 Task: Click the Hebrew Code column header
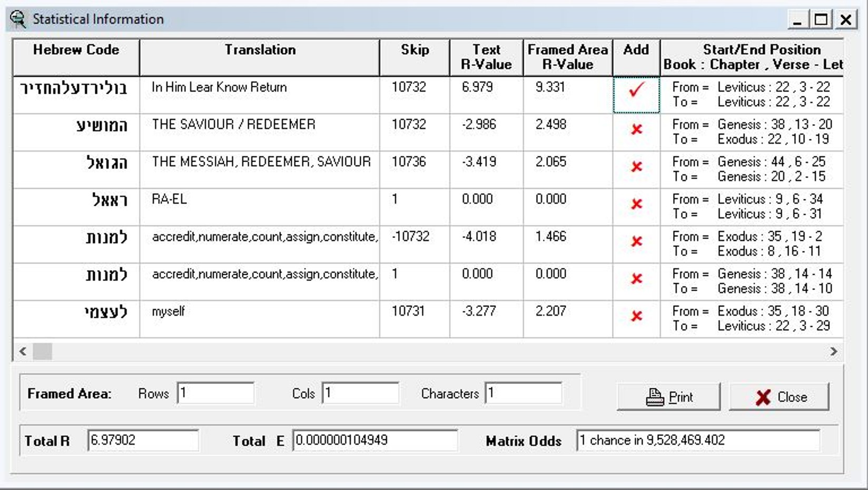pos(76,57)
